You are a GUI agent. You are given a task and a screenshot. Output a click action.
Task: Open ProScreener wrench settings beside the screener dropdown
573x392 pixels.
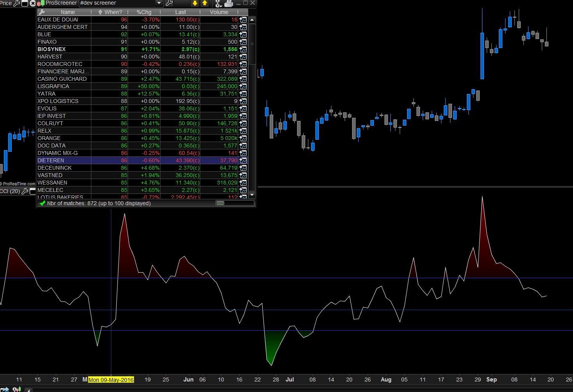(x=169, y=3)
